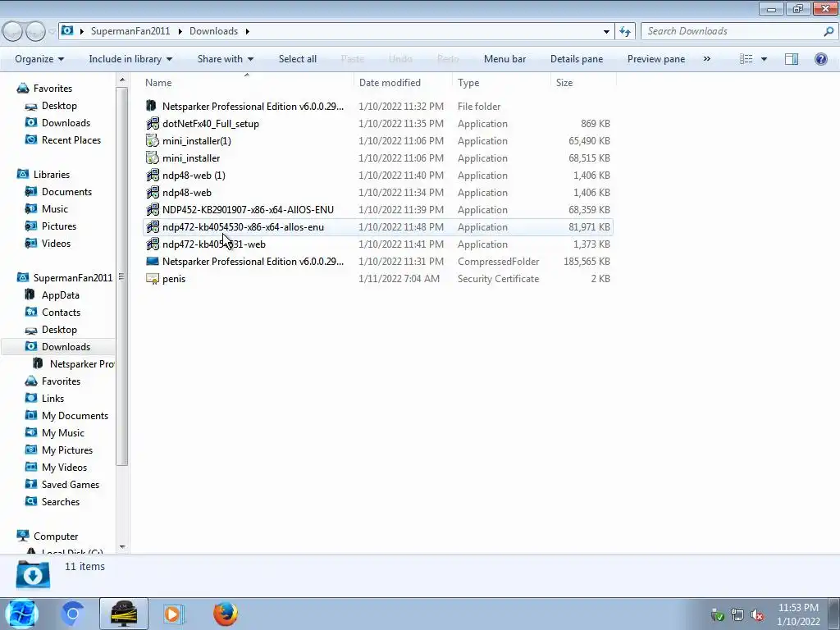
Task: Select the ndp472-kb4054530-x86-x64-allos-enu file name
Action: (x=243, y=227)
